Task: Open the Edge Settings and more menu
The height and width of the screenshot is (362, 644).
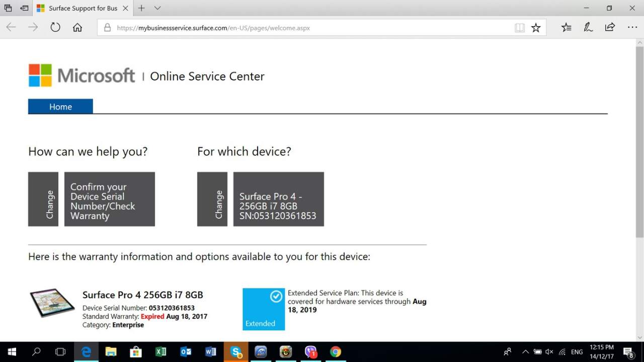Action: (632, 27)
